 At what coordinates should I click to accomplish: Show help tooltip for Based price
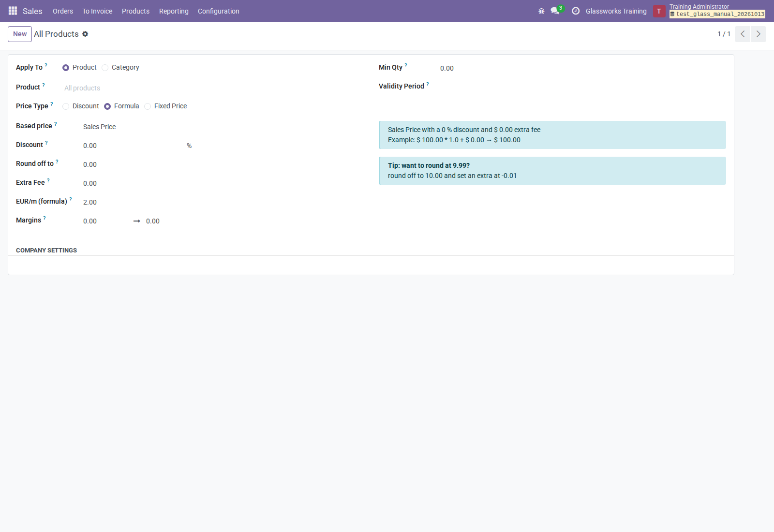pos(56,123)
